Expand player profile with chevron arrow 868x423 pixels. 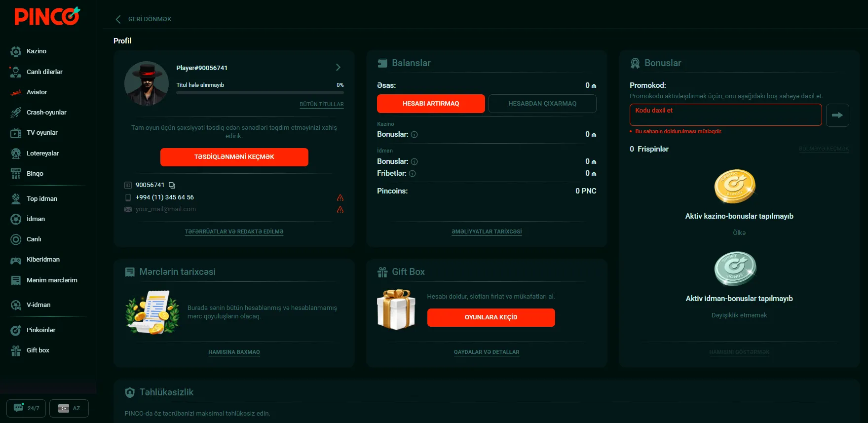[x=338, y=67]
